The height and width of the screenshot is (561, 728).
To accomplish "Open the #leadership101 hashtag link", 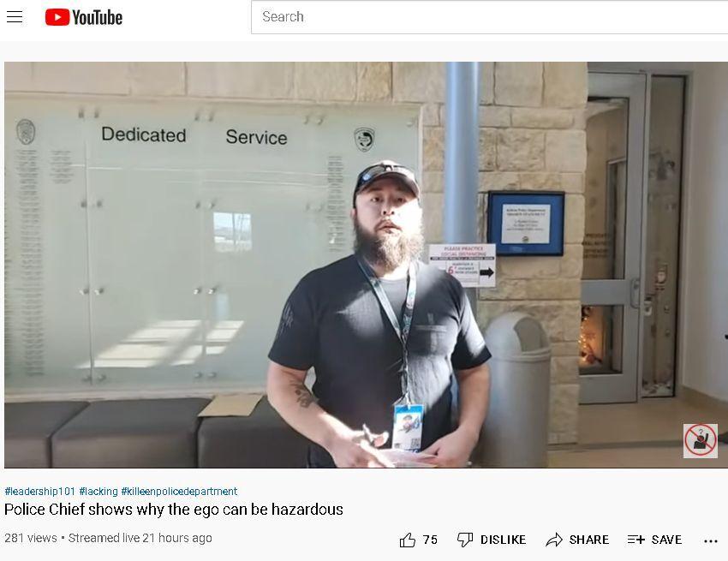I will point(40,492).
